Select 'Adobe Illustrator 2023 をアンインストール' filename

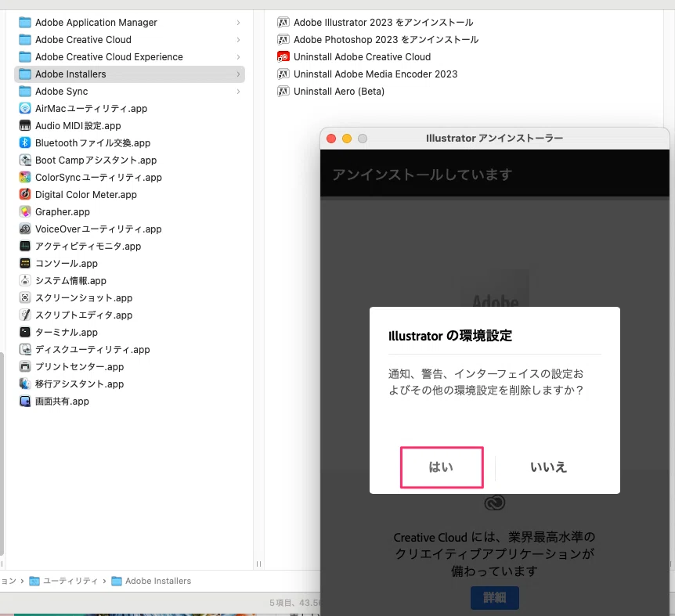coord(383,23)
